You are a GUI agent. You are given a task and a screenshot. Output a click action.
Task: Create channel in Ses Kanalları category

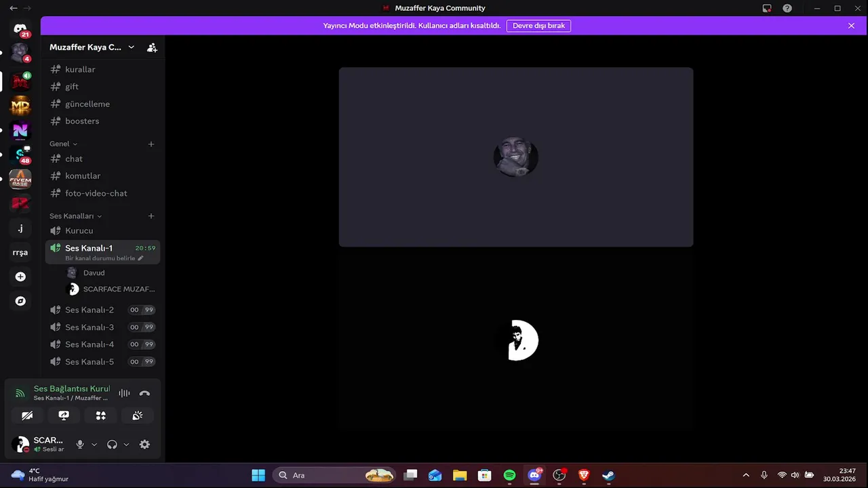151,216
